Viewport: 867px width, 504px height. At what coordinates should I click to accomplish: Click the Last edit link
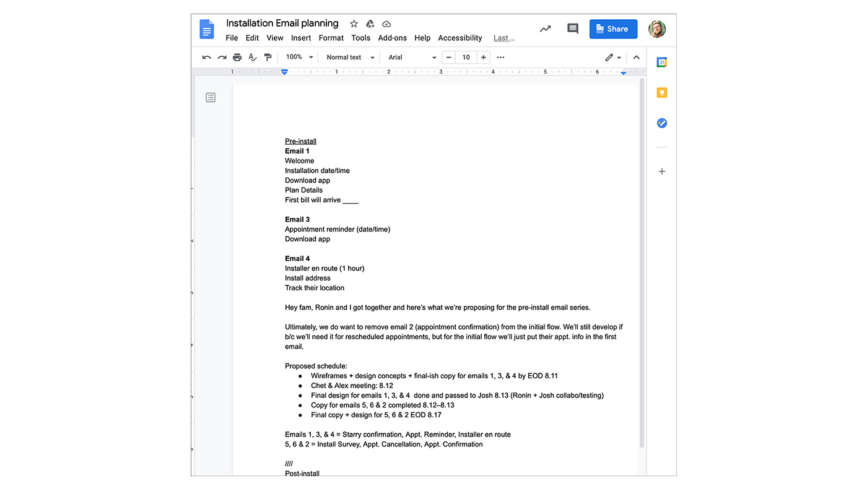coord(504,38)
